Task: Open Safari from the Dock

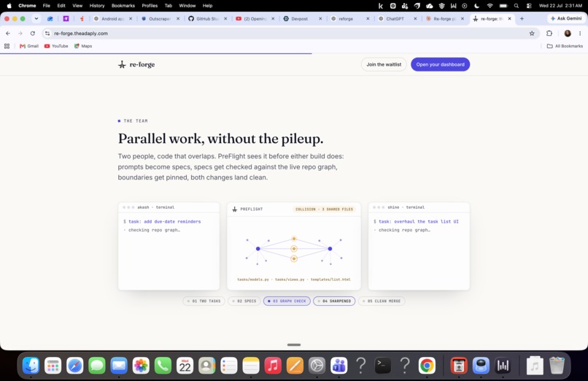Action: point(74,365)
